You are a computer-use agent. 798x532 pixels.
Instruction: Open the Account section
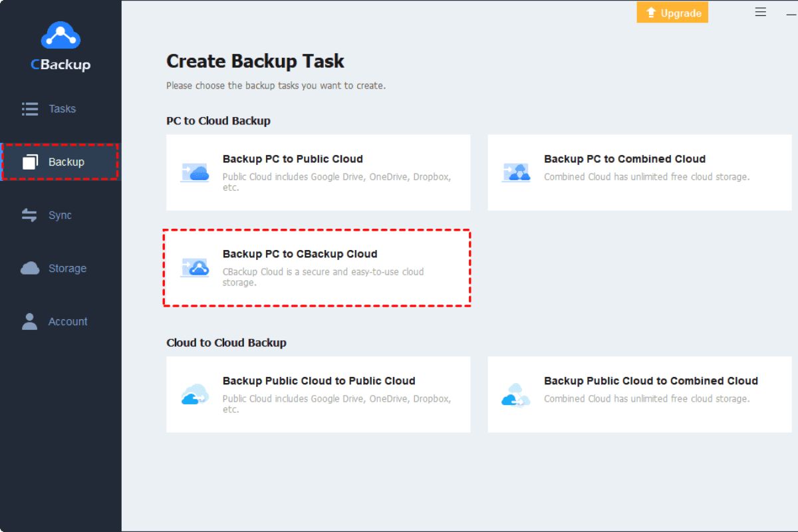[61, 322]
